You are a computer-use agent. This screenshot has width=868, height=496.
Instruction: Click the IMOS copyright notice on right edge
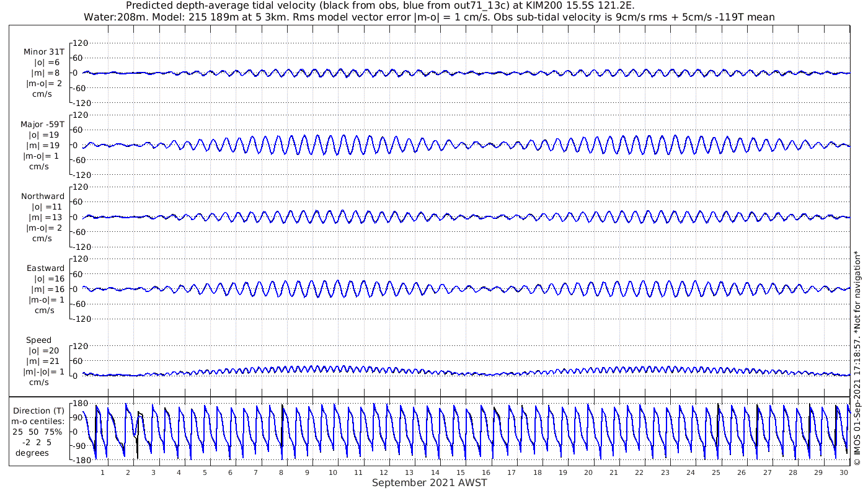pos(857,358)
